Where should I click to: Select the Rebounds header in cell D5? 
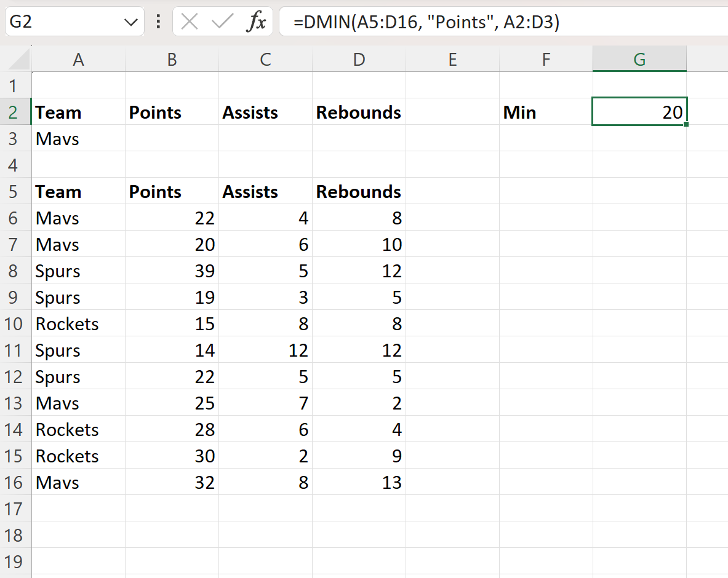coord(359,191)
